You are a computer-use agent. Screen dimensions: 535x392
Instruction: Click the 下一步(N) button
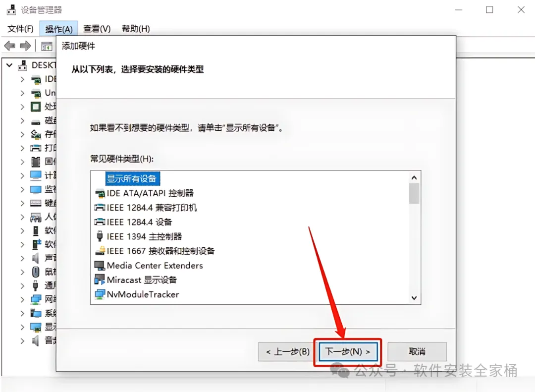coord(348,352)
